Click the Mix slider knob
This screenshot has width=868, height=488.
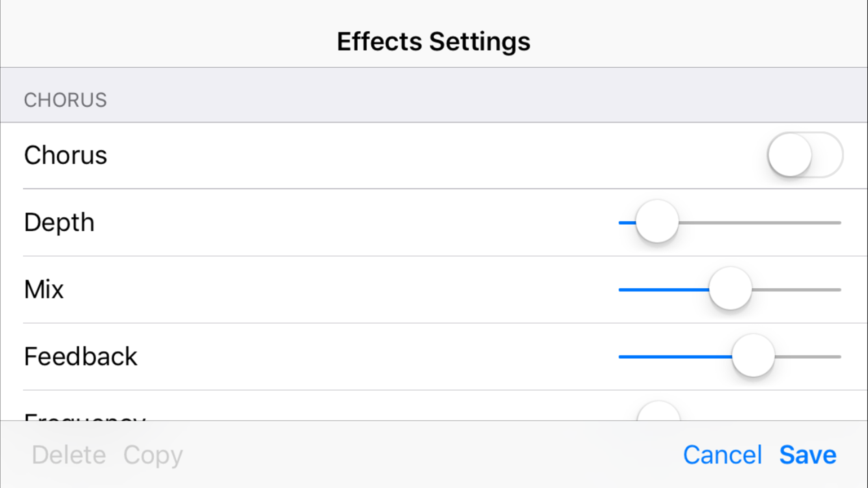(x=730, y=289)
